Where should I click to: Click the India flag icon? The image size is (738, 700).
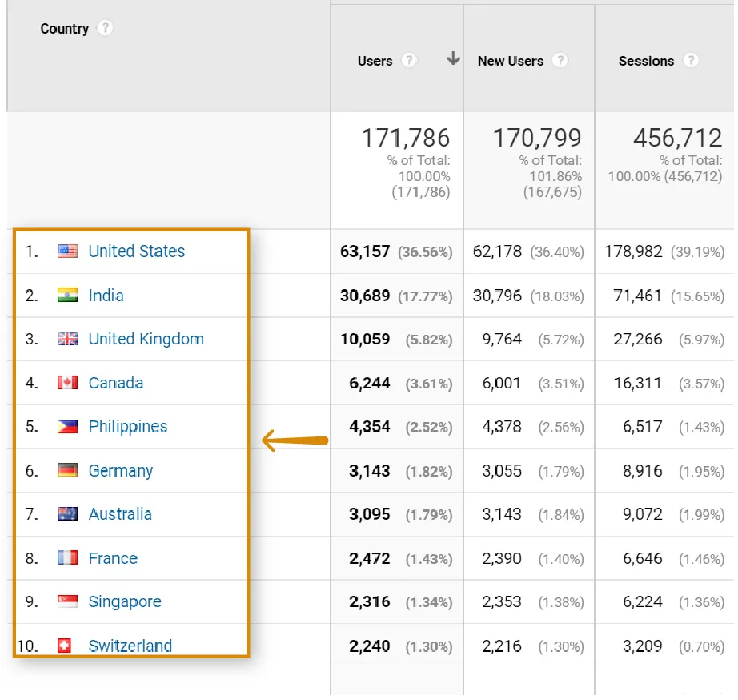tap(67, 296)
